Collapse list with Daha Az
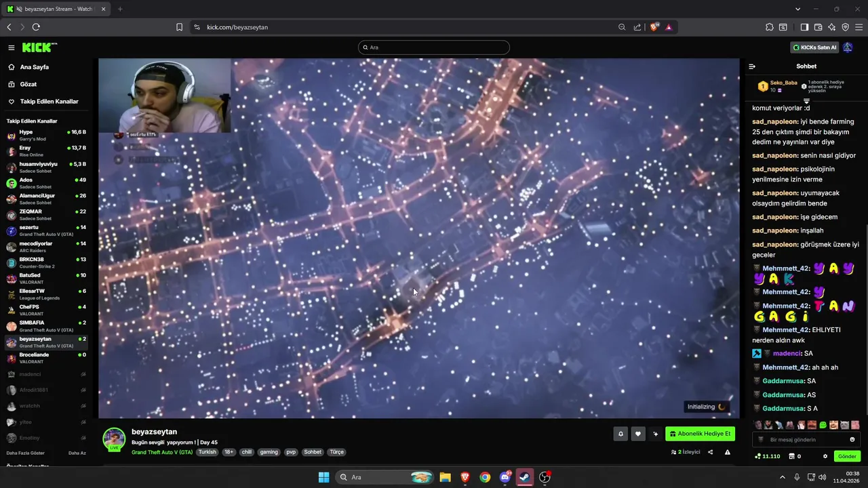This screenshot has height=488, width=868. tap(77, 453)
